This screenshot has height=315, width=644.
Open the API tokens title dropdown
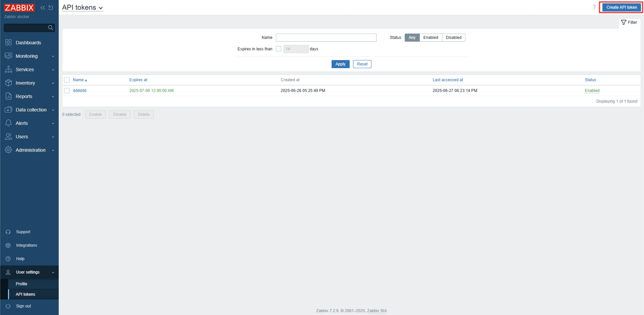coord(82,7)
